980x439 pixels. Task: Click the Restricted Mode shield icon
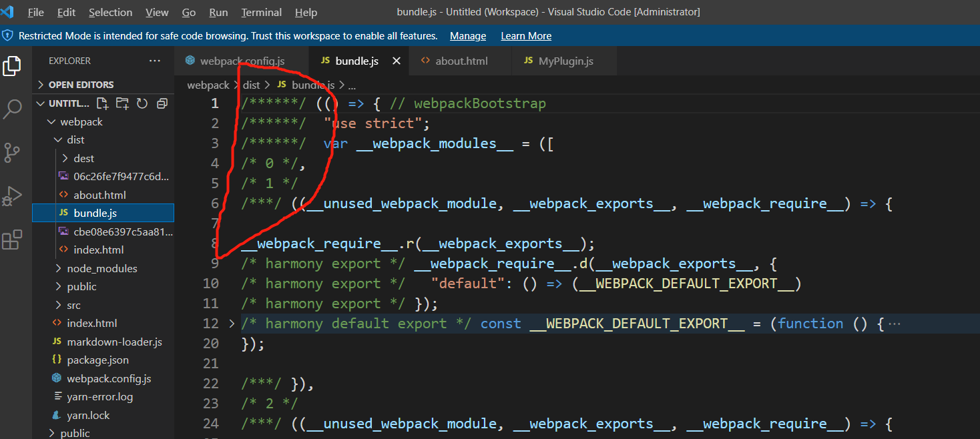click(8, 35)
